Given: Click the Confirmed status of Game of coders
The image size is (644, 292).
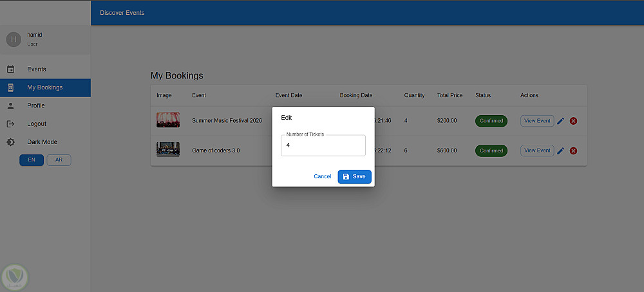Looking at the screenshot, I should coord(491,151).
